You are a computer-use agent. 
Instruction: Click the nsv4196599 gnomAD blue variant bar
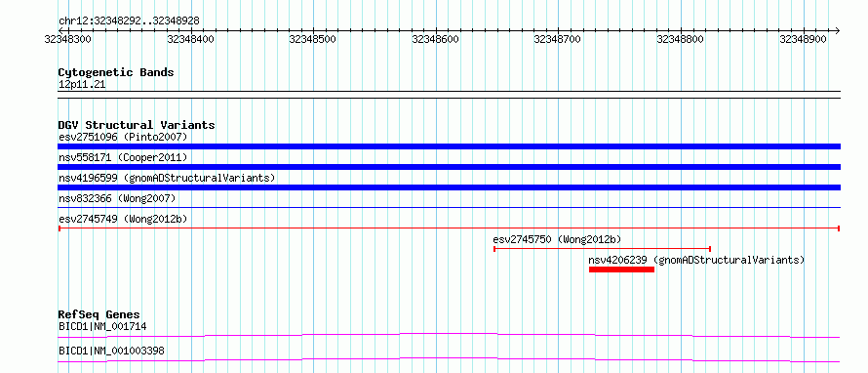coord(449,187)
